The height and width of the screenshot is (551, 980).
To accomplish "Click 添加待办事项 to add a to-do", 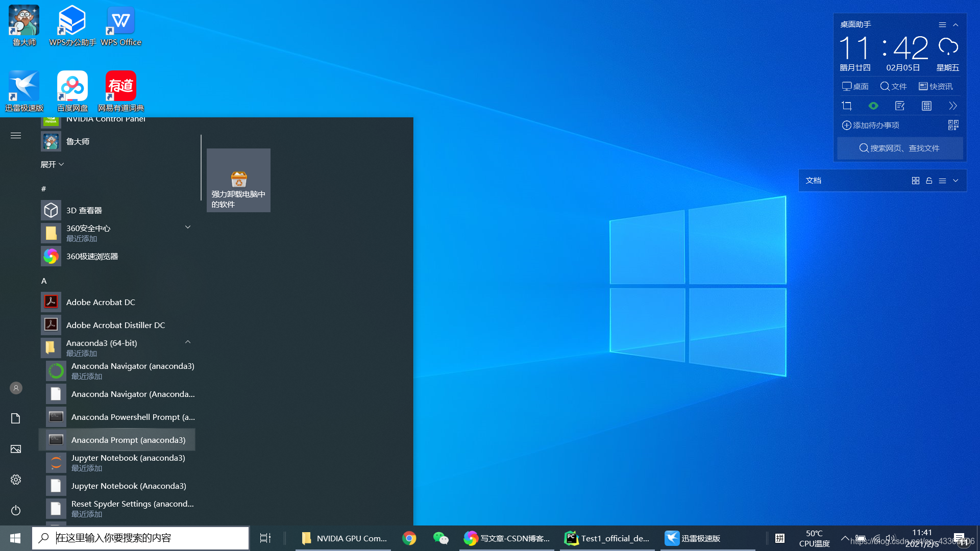I will pyautogui.click(x=870, y=125).
